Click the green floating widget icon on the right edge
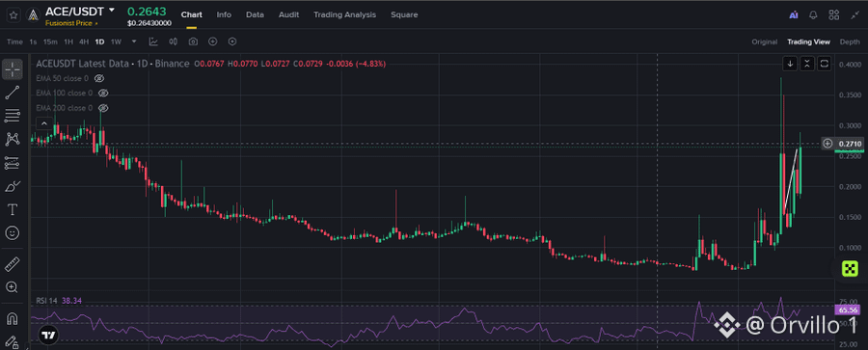The image size is (868, 350). tap(851, 270)
